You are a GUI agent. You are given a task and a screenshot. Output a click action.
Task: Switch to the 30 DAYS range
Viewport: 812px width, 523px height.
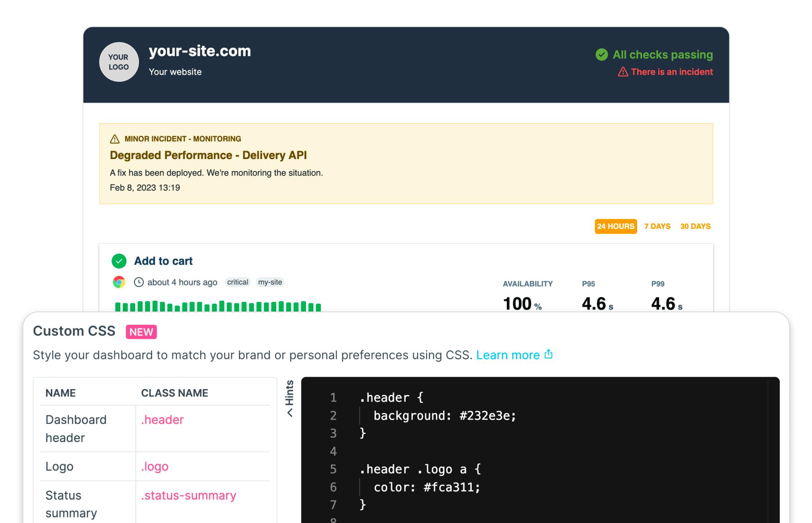point(695,226)
